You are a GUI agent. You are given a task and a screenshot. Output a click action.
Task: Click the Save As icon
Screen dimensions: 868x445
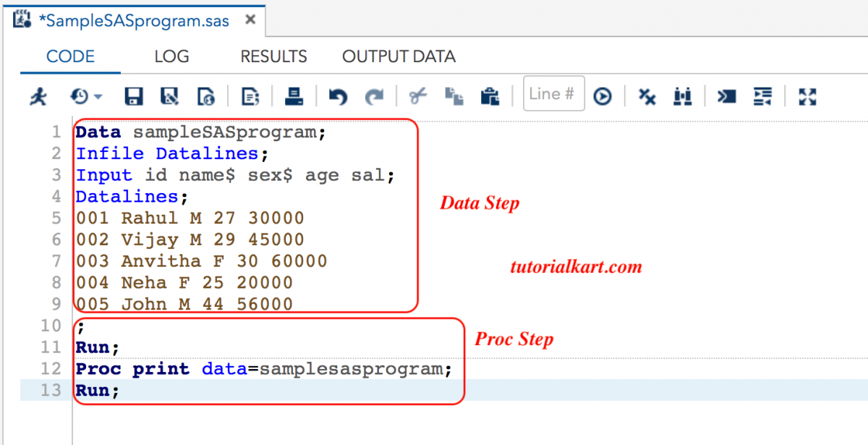click(x=169, y=96)
